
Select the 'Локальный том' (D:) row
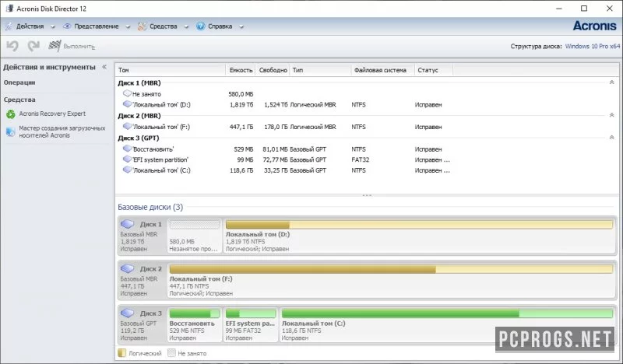pyautogui.click(x=367, y=104)
